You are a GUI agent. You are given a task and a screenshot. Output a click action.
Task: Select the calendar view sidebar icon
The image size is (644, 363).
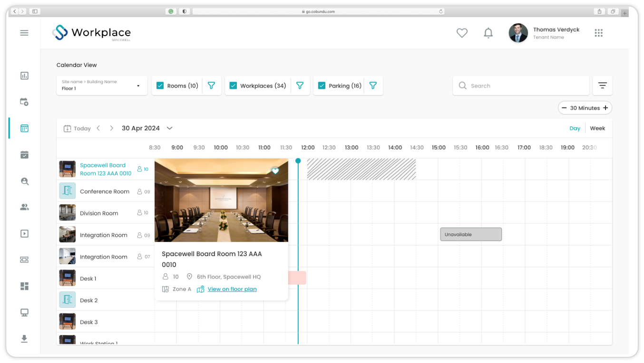25,128
